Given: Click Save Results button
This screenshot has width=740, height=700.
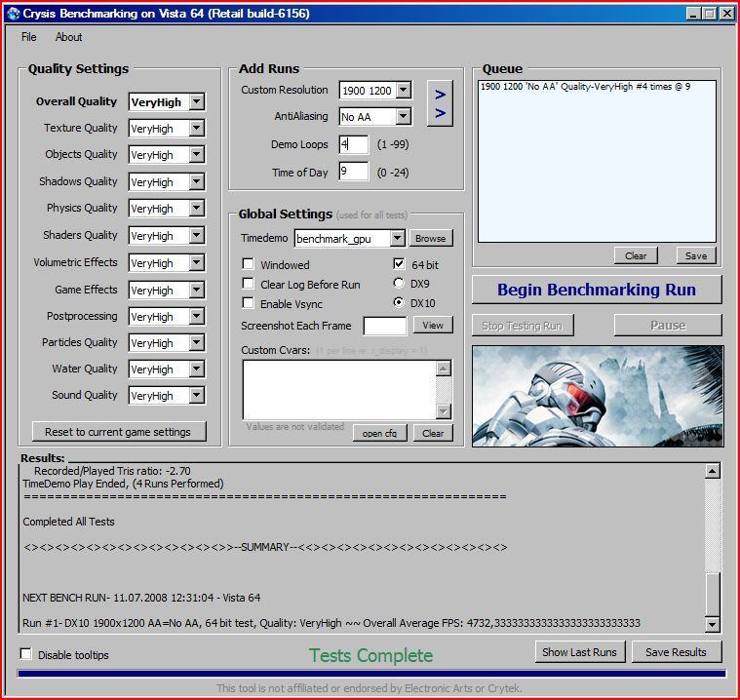Looking at the screenshot, I should click(x=677, y=652).
